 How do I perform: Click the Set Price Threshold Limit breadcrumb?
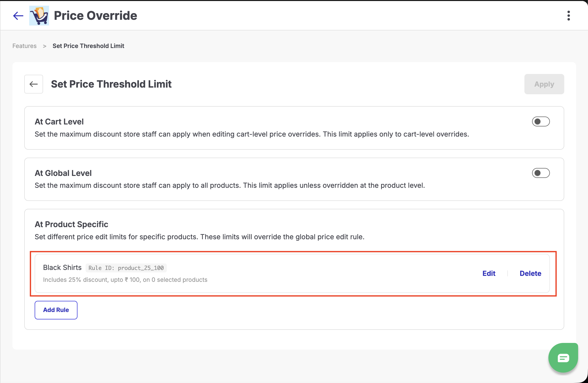pos(88,46)
